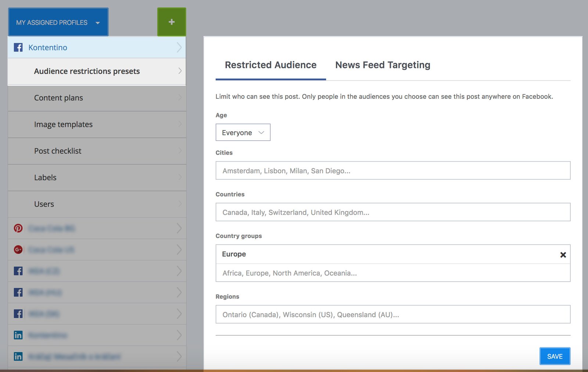
Task: Click the Facebook icon next to Kontentino
Action: [18, 47]
